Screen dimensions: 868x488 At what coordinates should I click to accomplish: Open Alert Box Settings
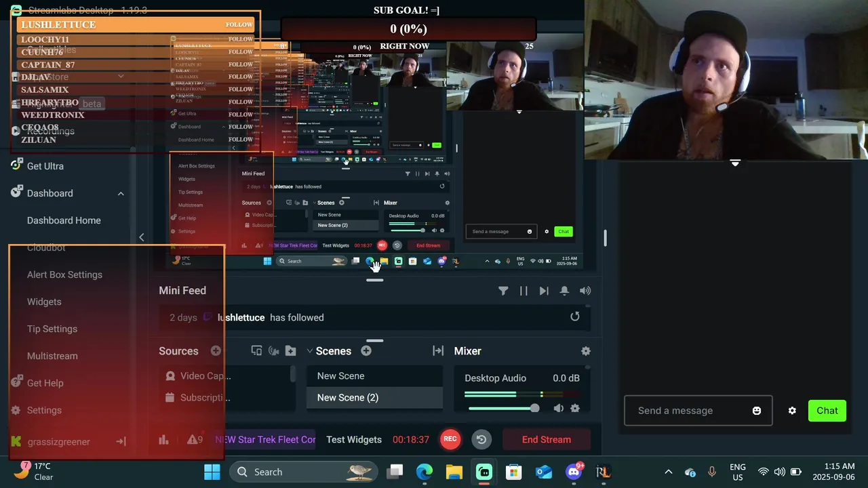(64, 274)
